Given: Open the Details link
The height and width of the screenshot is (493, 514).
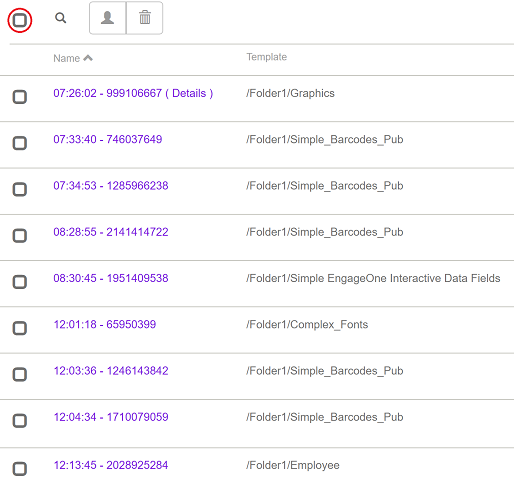Looking at the screenshot, I should 189,93.
